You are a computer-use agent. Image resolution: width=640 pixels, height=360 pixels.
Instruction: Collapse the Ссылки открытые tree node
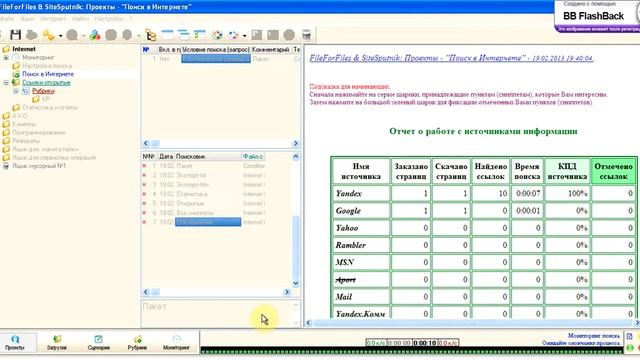click(x=6, y=82)
